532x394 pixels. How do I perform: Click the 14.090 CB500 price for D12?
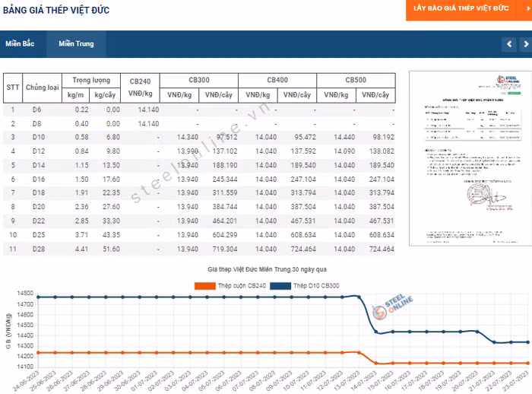pyautogui.click(x=344, y=151)
